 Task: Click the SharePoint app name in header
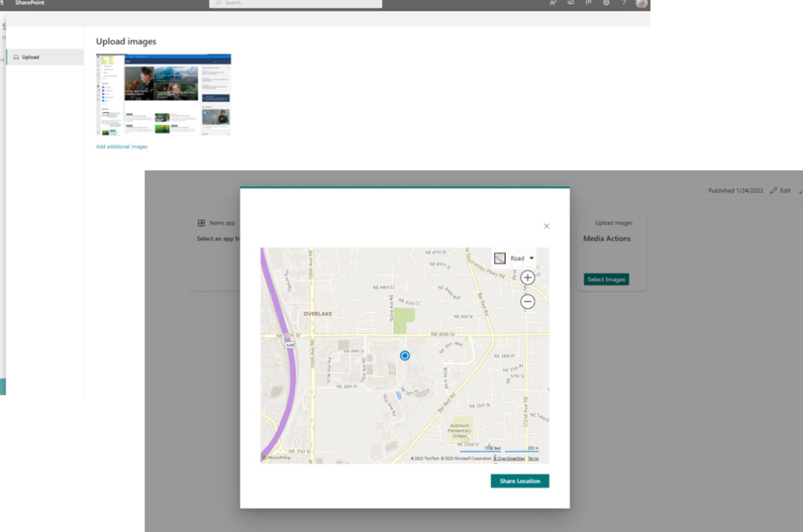(30, 2)
